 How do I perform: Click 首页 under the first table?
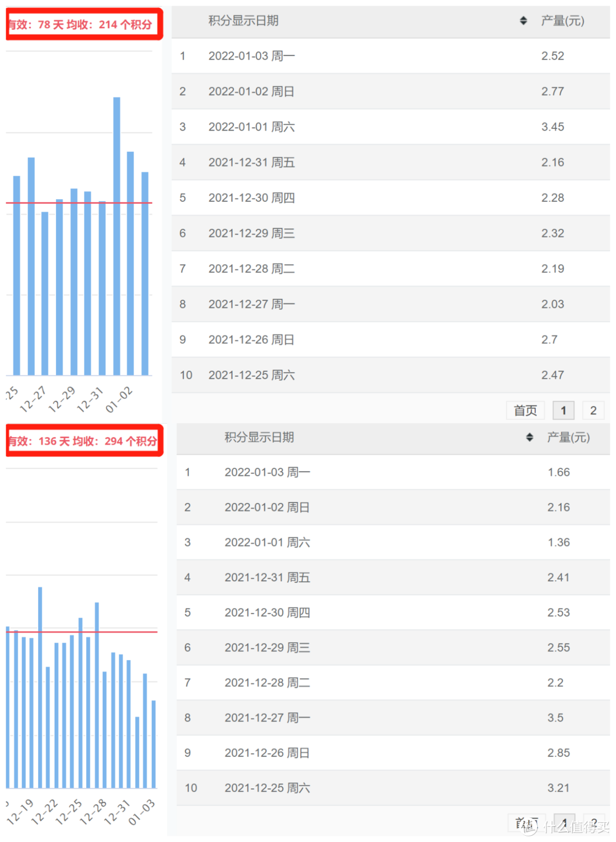525,410
